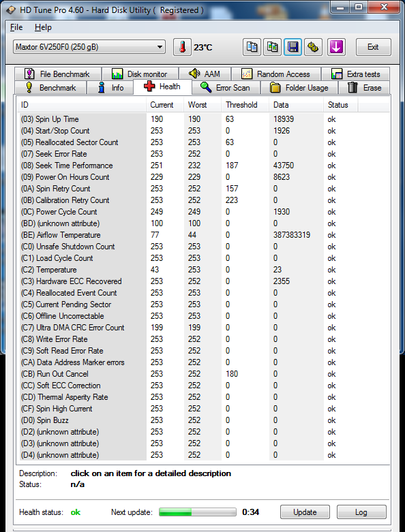Select the (BD) unknown attribute row
The width and height of the screenshot is (405, 532).
point(203,223)
